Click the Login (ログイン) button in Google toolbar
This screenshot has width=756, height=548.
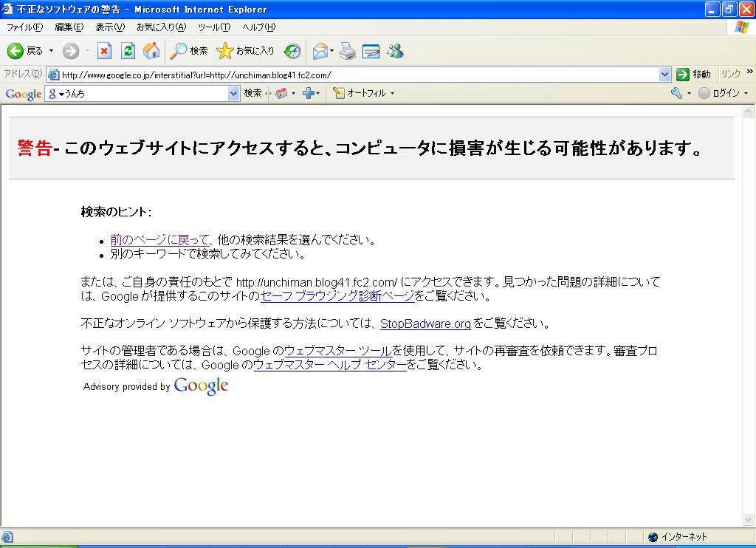719,93
